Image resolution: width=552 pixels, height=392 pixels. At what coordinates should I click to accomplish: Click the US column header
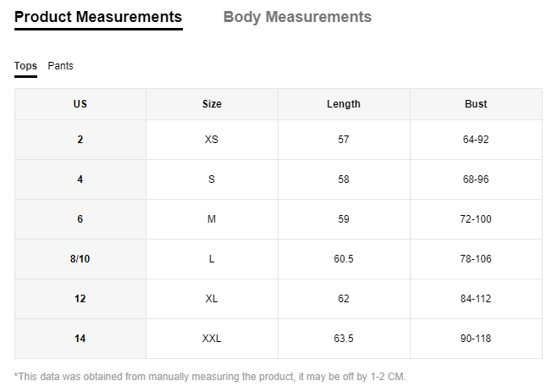(x=80, y=104)
